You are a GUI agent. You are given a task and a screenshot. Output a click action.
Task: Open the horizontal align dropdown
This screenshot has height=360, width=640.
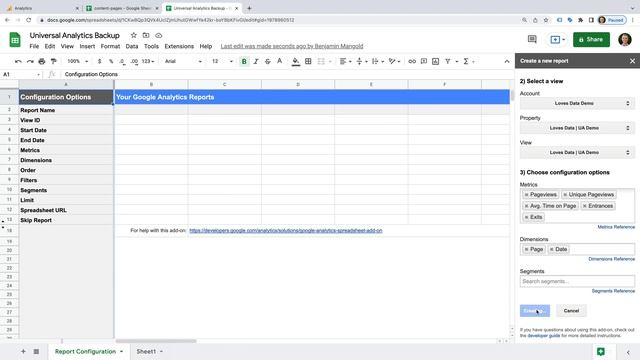[x=345, y=61]
